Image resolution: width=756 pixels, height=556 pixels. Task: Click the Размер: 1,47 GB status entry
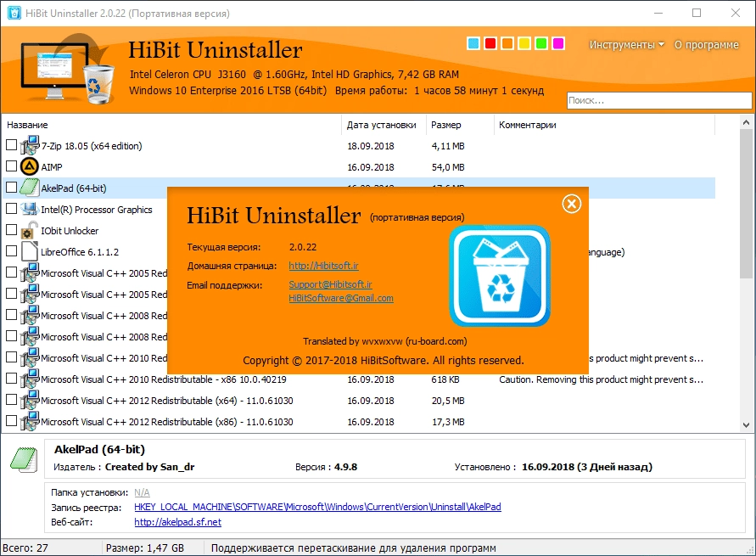(x=145, y=548)
